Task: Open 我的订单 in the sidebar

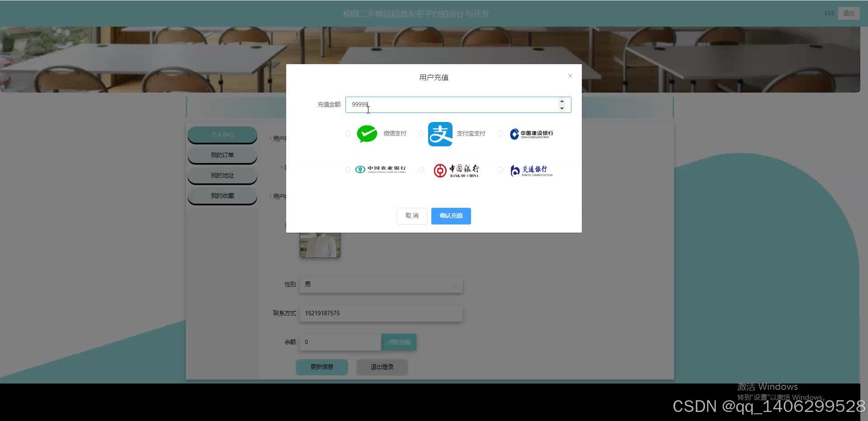Action: (222, 155)
